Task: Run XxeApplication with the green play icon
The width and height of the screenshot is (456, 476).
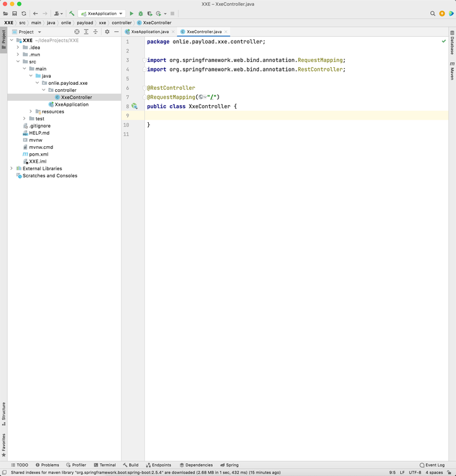Action: tap(132, 13)
